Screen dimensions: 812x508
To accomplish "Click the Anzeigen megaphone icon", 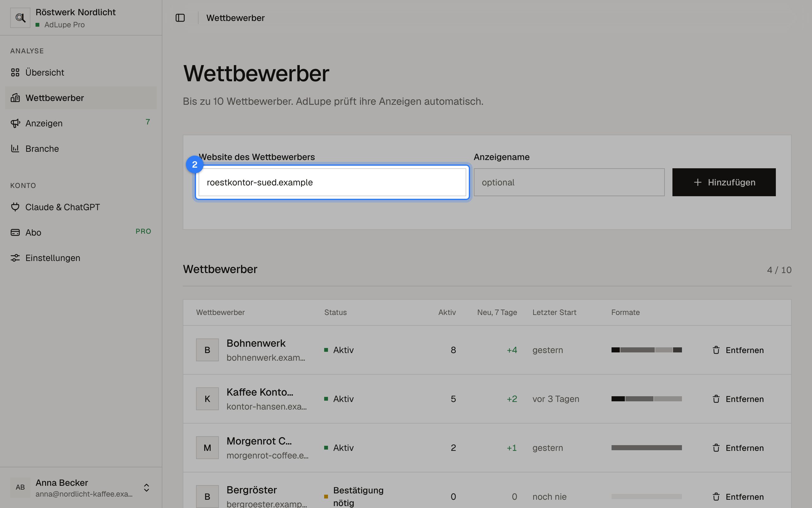I will (15, 123).
